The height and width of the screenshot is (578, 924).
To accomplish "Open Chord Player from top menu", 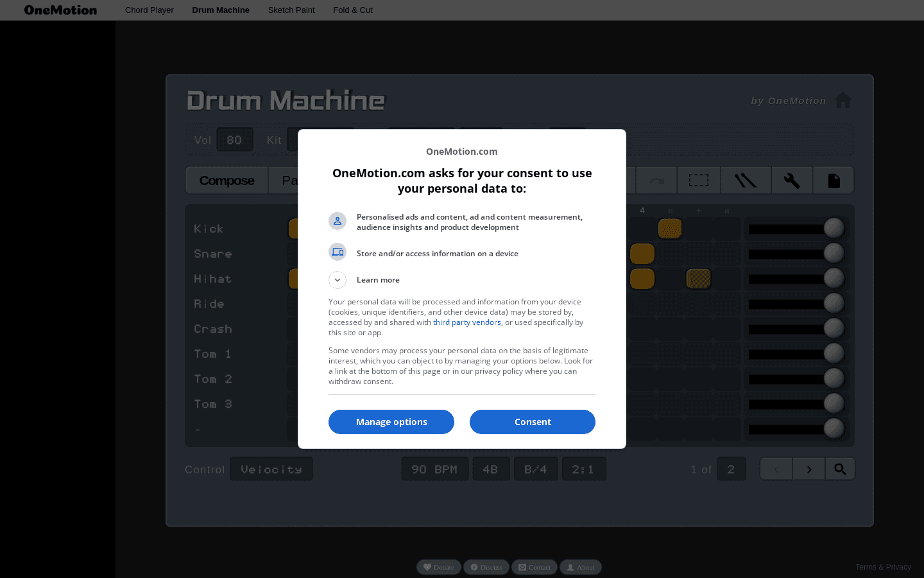I will 149,10.
